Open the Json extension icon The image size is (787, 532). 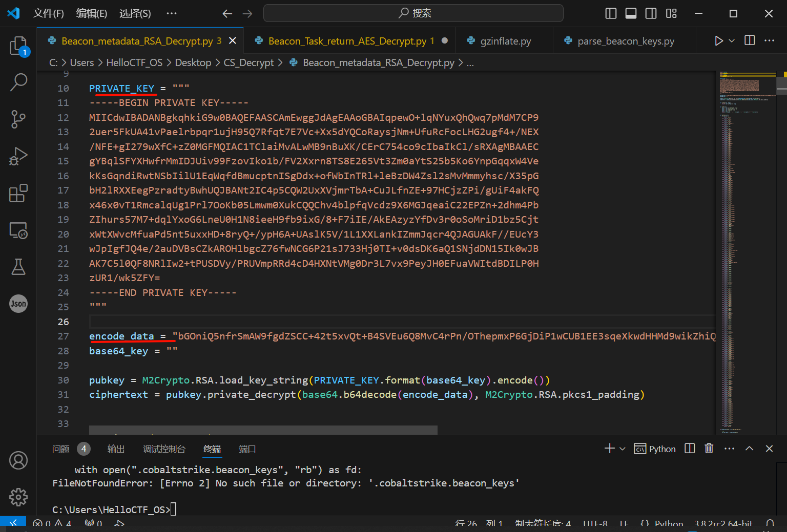pyautogui.click(x=18, y=304)
